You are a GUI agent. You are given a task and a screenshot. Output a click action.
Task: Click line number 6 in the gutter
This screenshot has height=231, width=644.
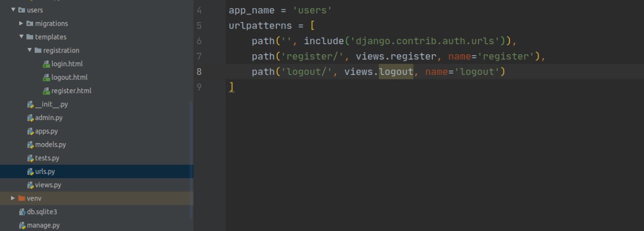(199, 41)
